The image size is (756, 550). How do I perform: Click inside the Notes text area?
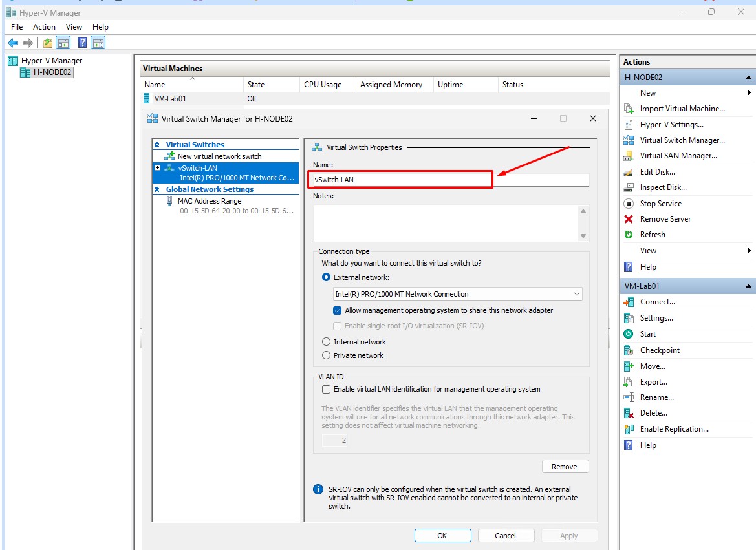(446, 223)
